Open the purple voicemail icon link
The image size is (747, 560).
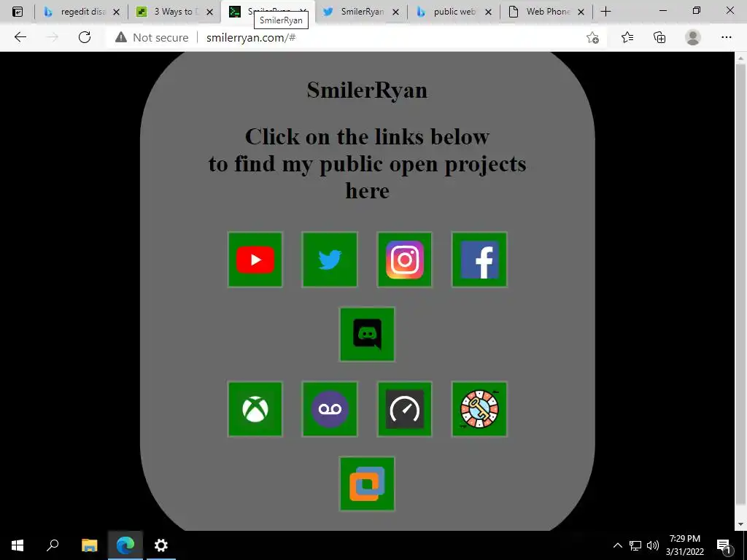[330, 409]
